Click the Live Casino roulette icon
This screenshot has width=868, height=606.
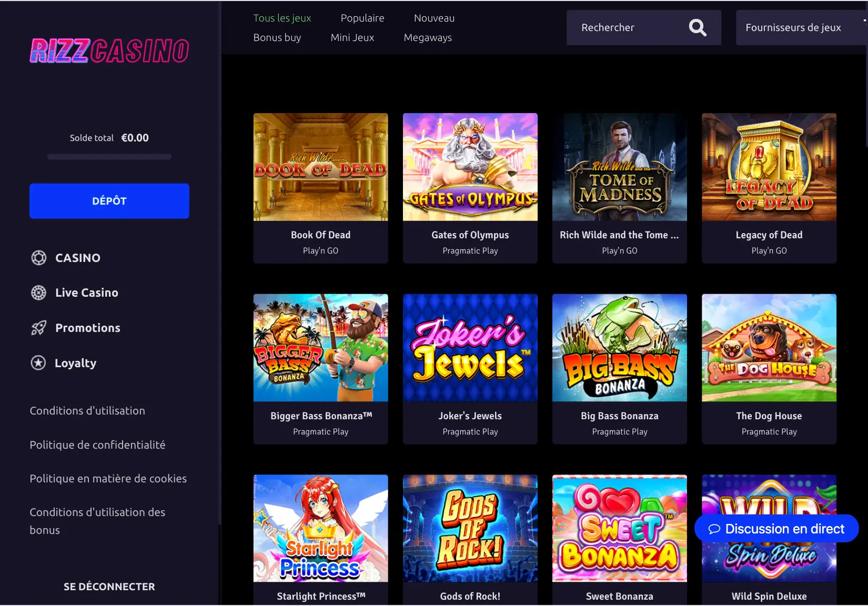click(38, 292)
